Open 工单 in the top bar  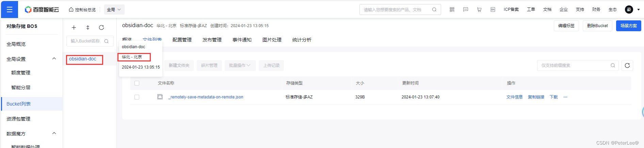click(x=531, y=10)
